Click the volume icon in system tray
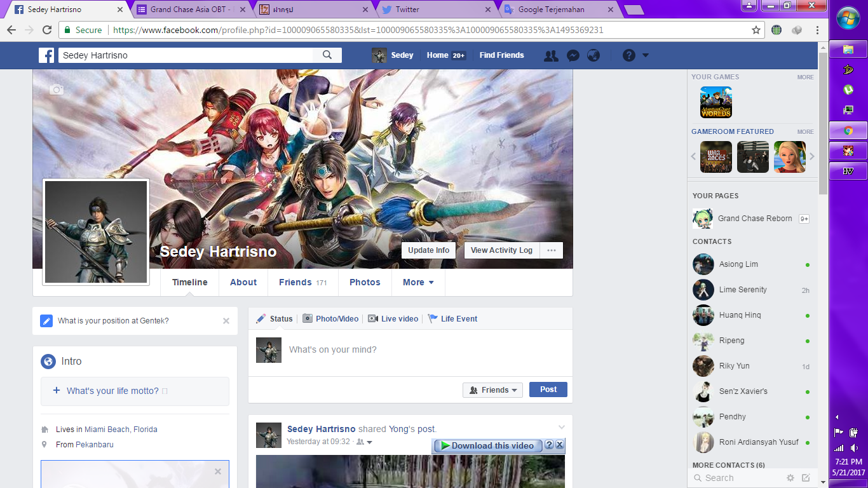Image resolution: width=868 pixels, height=488 pixels. (x=855, y=448)
